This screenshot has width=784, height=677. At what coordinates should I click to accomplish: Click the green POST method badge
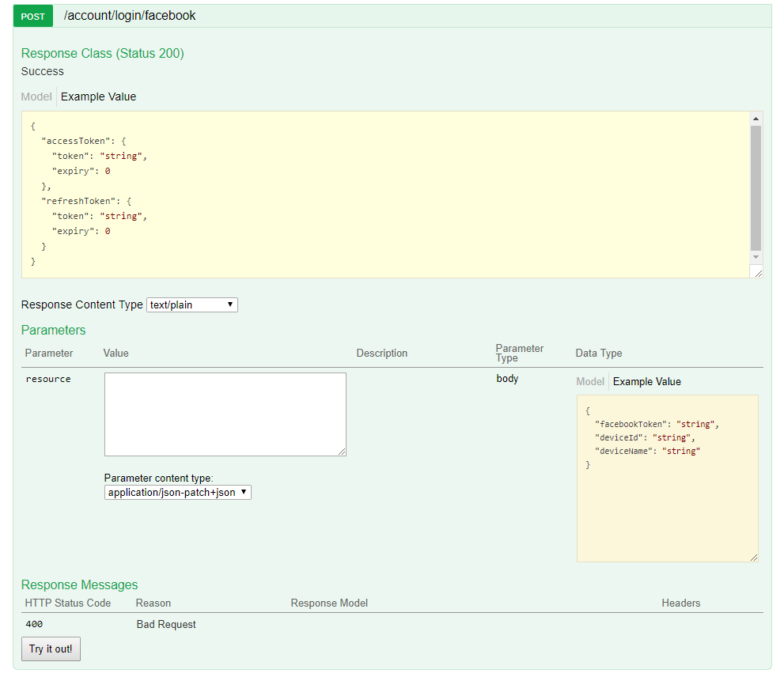pyautogui.click(x=33, y=17)
